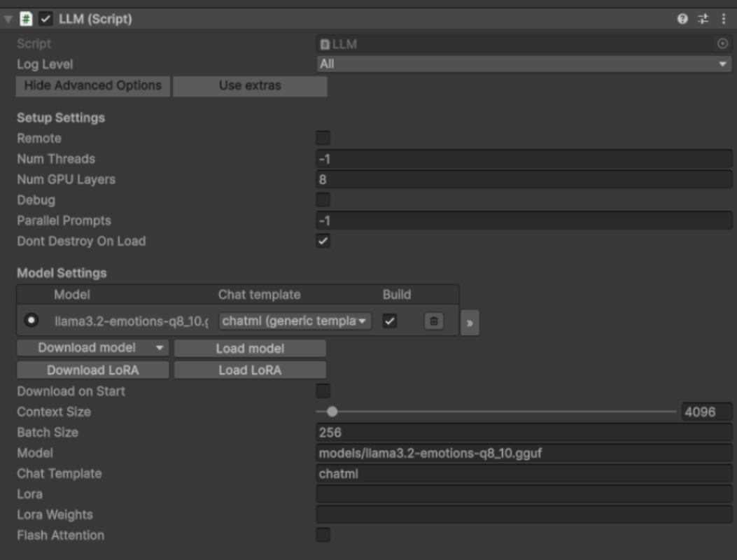Enable the Remote checkbox
737x560 pixels.
pyautogui.click(x=323, y=138)
